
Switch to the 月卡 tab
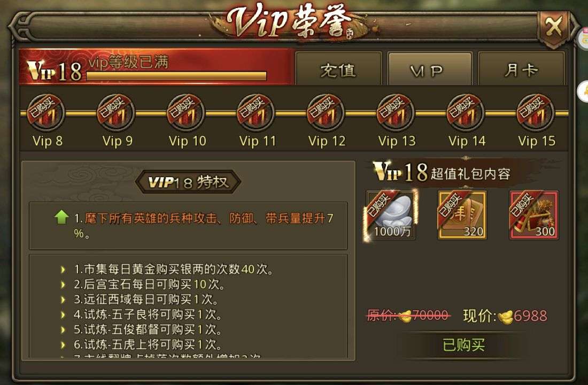(x=521, y=70)
